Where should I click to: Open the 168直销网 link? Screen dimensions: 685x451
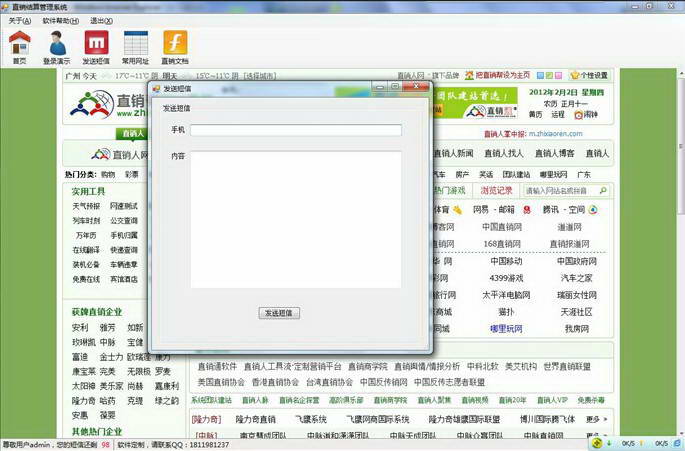(x=502, y=244)
